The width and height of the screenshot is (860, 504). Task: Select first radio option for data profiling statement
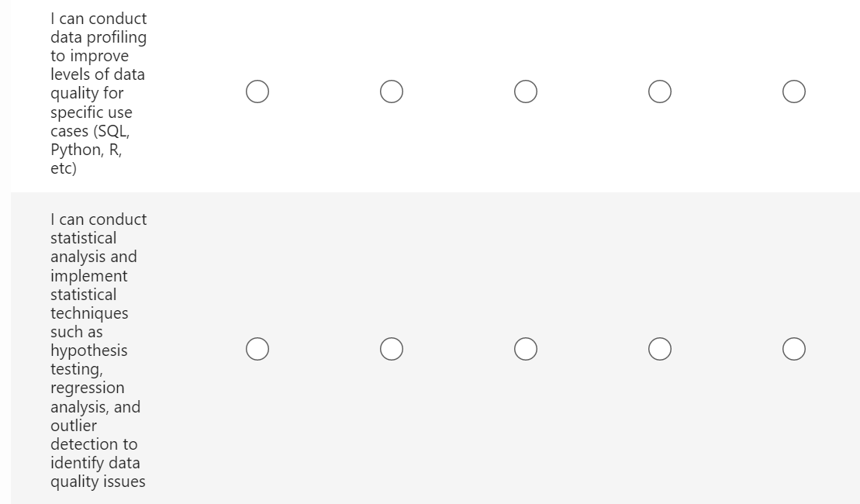257,91
